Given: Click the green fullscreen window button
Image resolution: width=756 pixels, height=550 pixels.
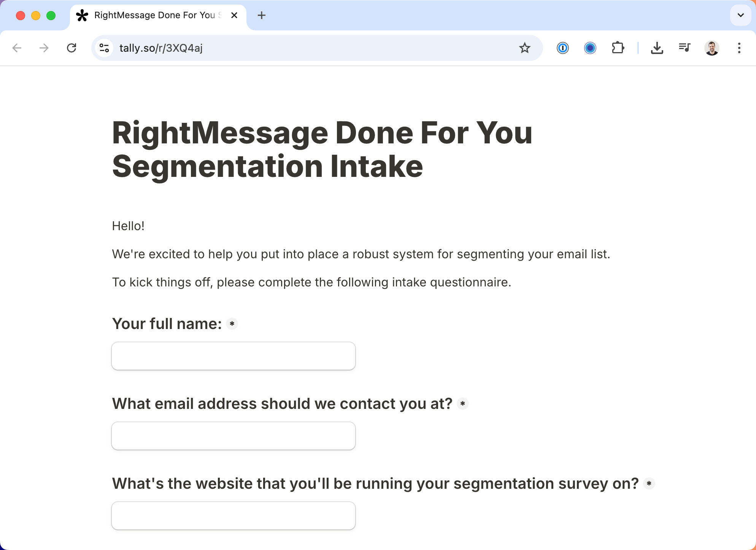Looking at the screenshot, I should [51, 16].
